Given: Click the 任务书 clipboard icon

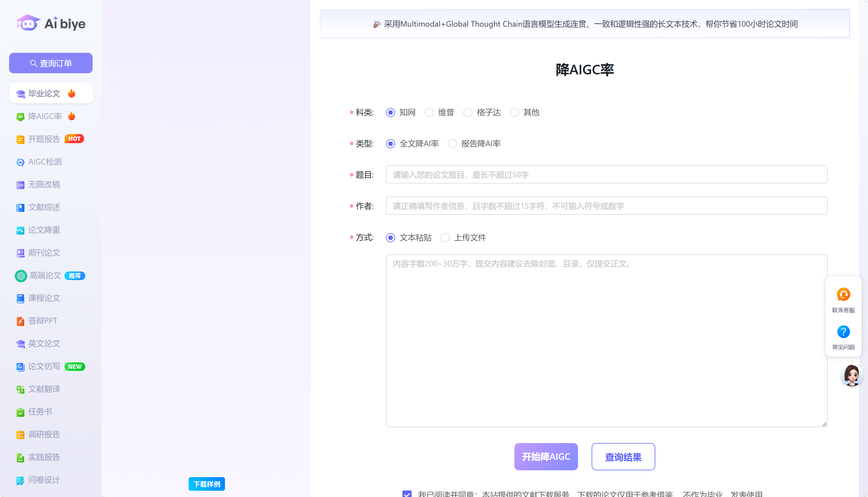Looking at the screenshot, I should [20, 412].
